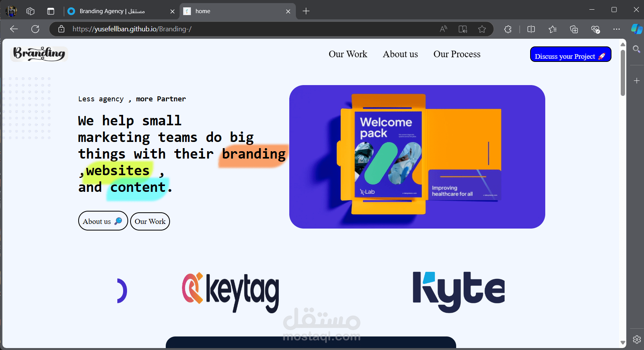Open the Our Process nav link
This screenshot has height=350, width=644.
click(x=457, y=54)
